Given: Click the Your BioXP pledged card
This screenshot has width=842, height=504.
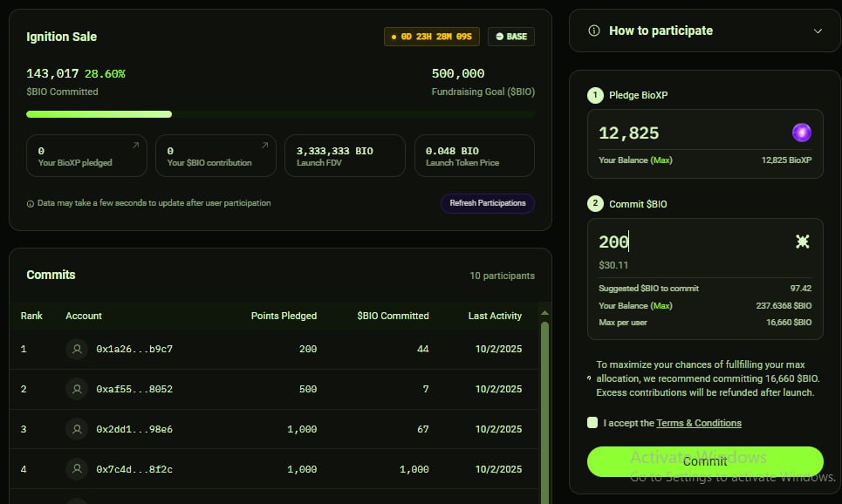Looking at the screenshot, I should tap(86, 156).
